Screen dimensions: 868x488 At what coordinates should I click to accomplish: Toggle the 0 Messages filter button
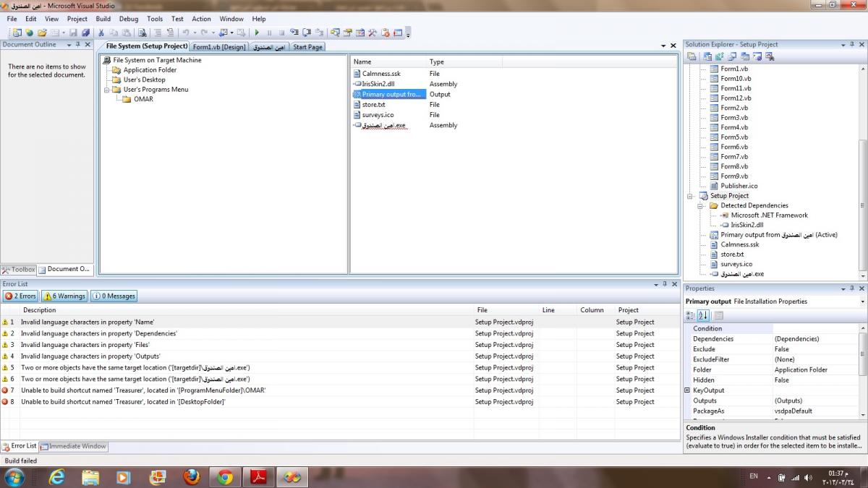[x=114, y=296]
